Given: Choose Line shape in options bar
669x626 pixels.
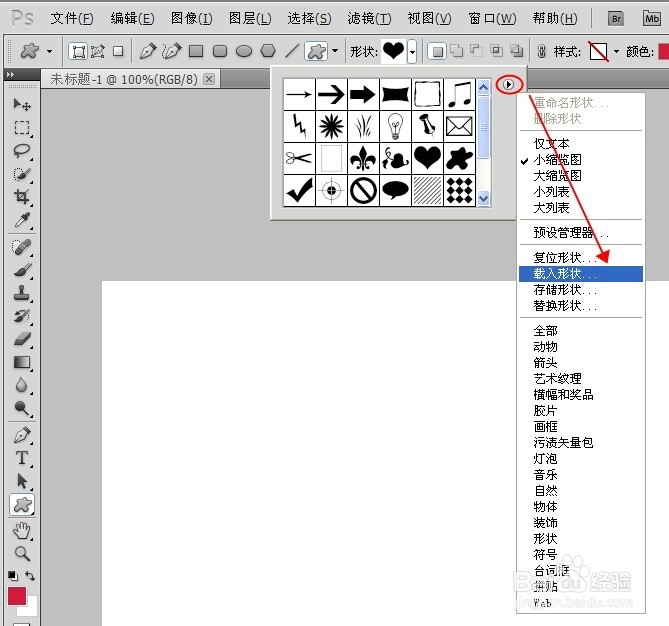Looking at the screenshot, I should point(291,51).
